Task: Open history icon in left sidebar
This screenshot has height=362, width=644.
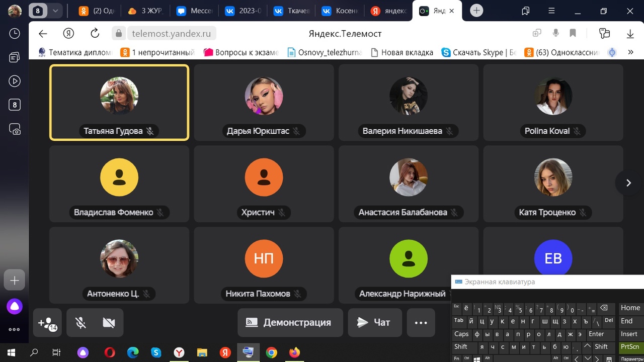Action: click(x=15, y=34)
